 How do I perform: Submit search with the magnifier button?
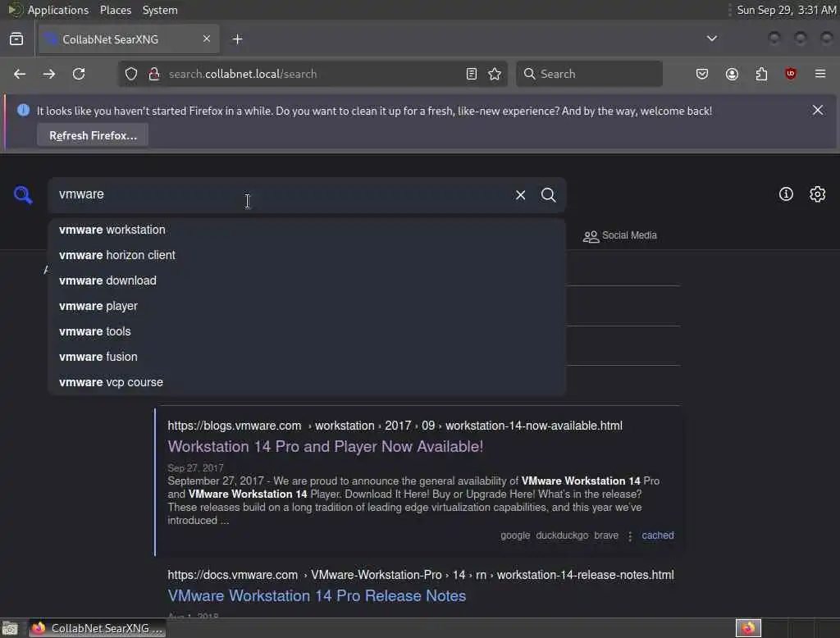coord(549,195)
